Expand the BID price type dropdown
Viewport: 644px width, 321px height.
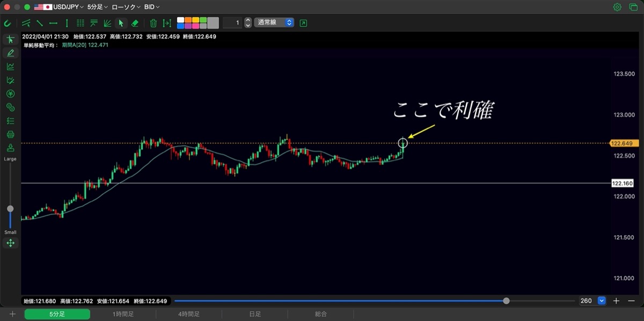[x=153, y=7]
